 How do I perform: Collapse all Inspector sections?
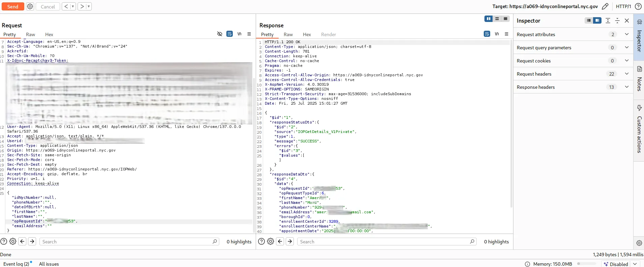617,21
